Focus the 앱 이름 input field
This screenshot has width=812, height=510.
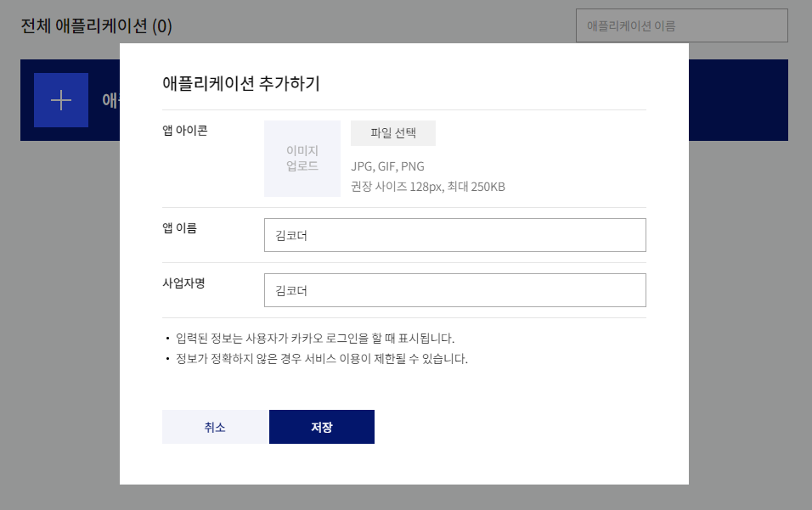click(454, 235)
